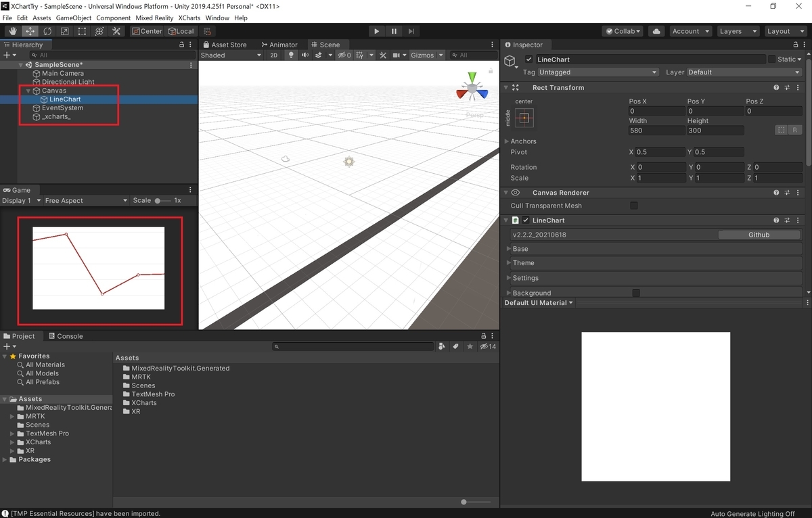Select the Hand tool in the toolbar

coord(12,31)
